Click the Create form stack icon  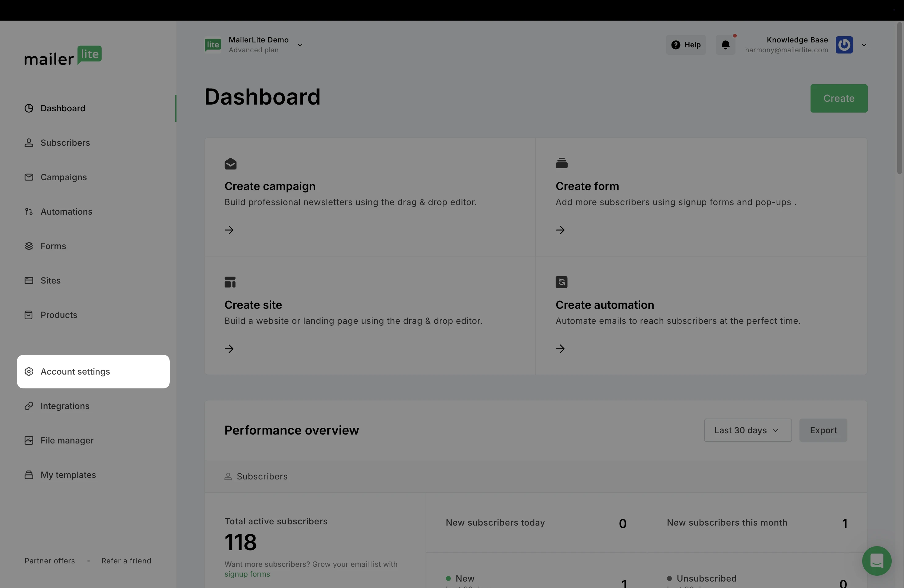point(561,163)
